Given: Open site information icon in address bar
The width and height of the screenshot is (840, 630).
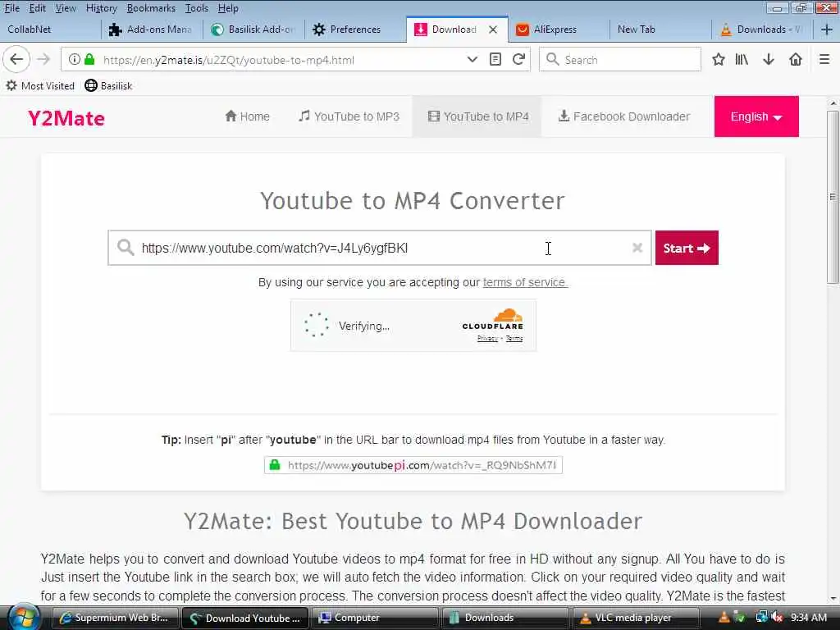Looking at the screenshot, I should pos(75,59).
